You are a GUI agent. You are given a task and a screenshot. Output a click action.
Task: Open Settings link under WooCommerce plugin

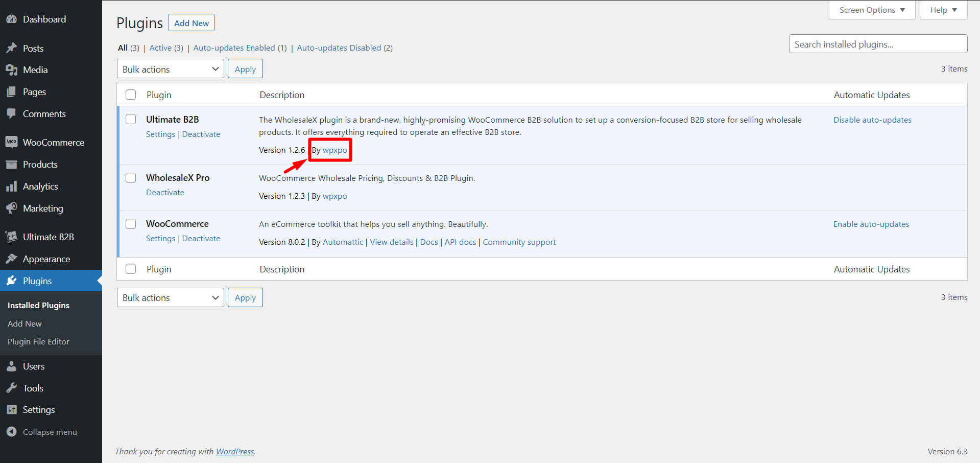pos(160,238)
